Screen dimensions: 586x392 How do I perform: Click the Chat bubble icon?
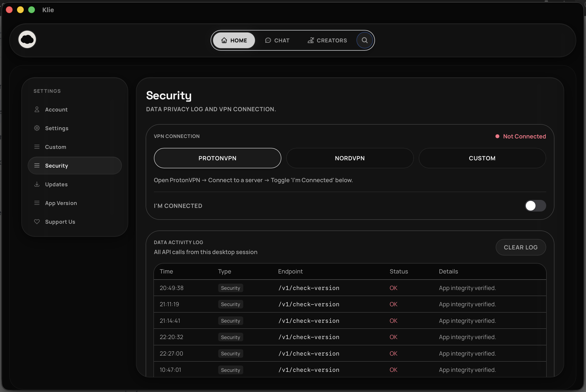[268, 40]
